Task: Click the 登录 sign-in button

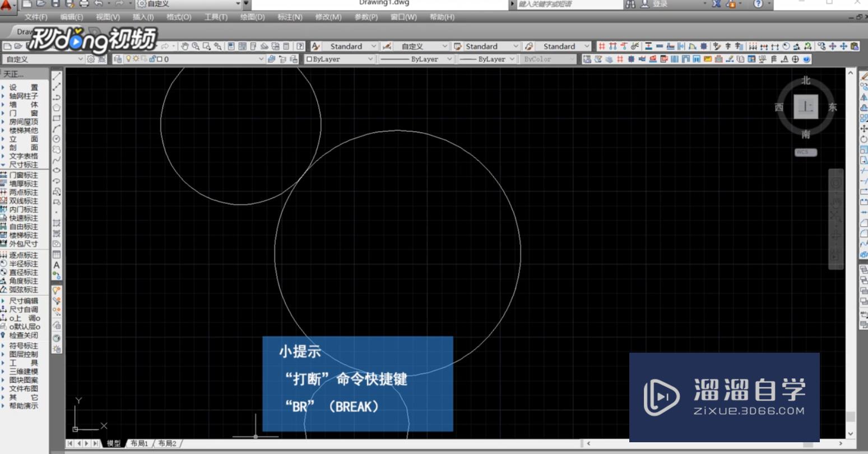Action: [660, 4]
